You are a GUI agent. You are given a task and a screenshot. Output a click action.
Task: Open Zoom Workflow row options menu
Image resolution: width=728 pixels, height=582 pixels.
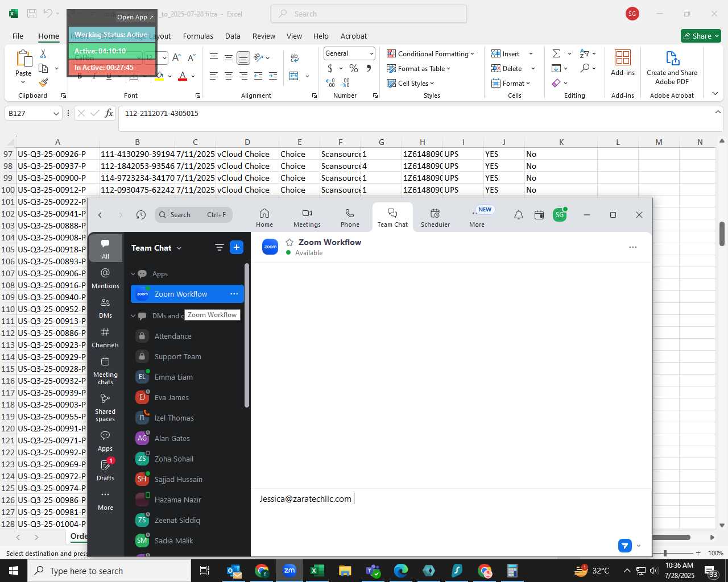tap(234, 294)
